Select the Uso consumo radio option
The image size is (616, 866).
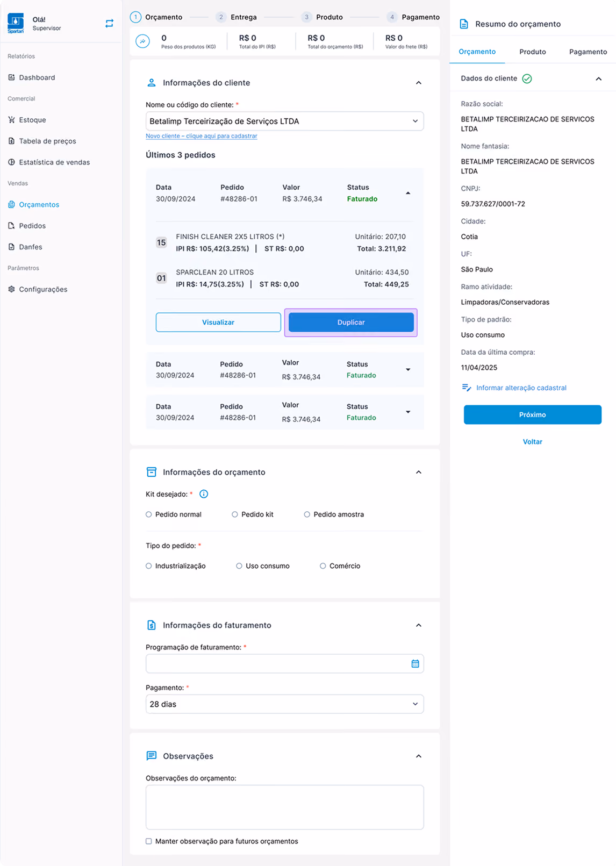pyautogui.click(x=239, y=566)
